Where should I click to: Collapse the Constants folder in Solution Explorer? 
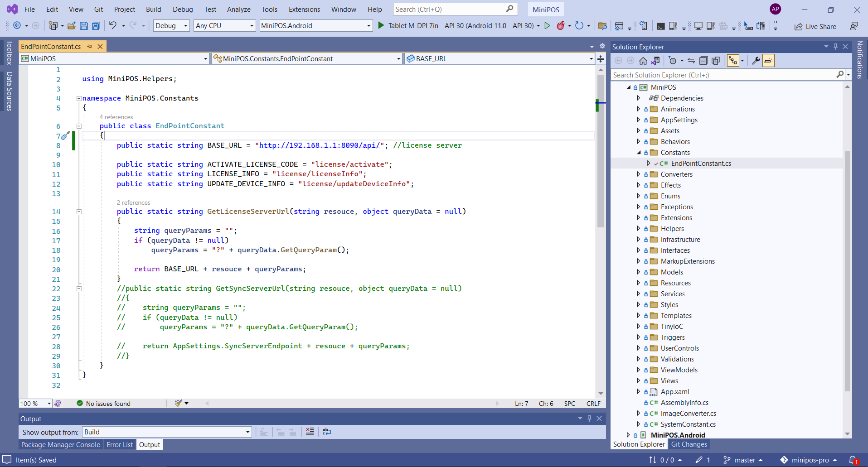(x=639, y=153)
